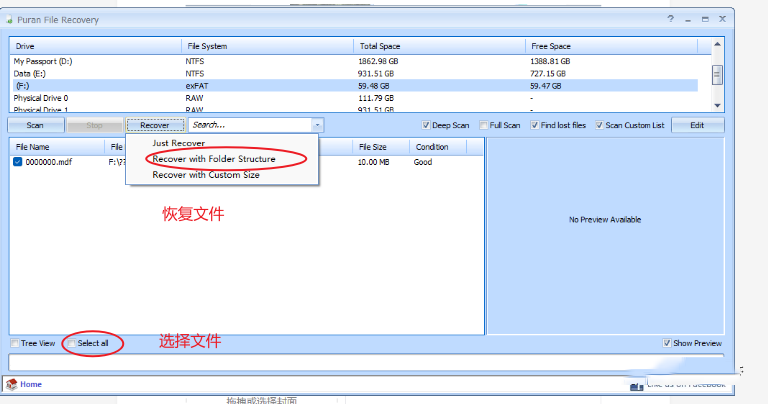
Task: Uncheck the 0000000.mdf file checkbox
Action: click(18, 162)
